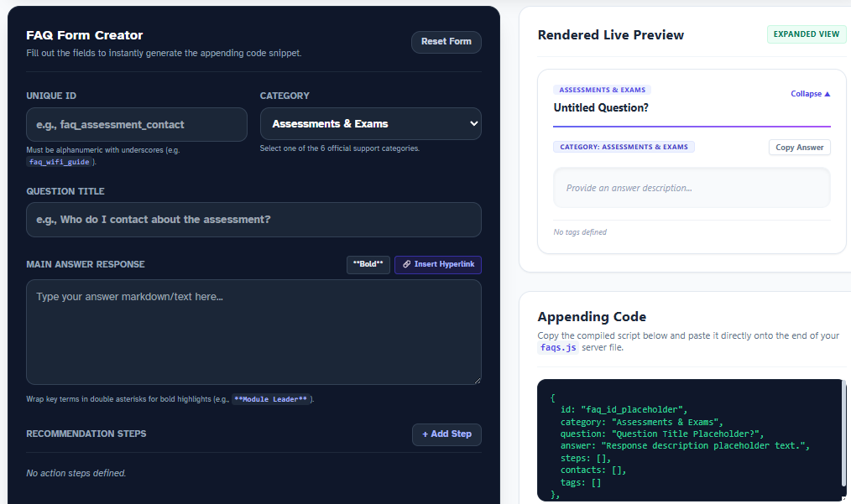Click the faq_wifi_guide example code

click(x=59, y=162)
